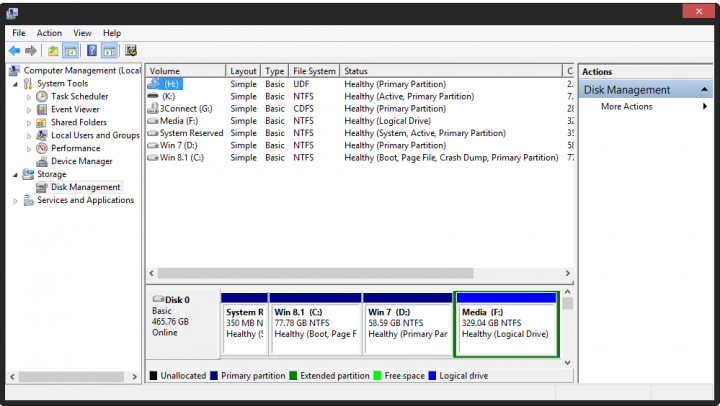Click the 3Connect (G:) disc icon
The width and height of the screenshot is (720, 406).
coord(153,108)
